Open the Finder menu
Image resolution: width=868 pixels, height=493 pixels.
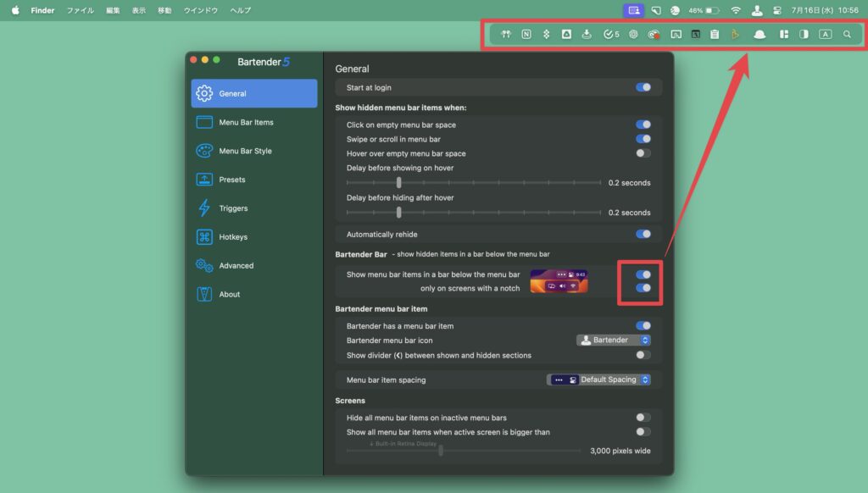click(x=42, y=10)
